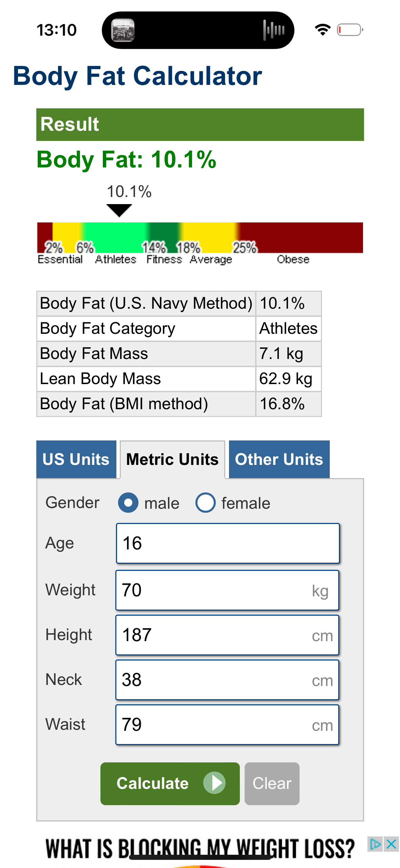Switch to the Metric Units tab
Viewport: 400px width, 868px height.
coord(172,459)
